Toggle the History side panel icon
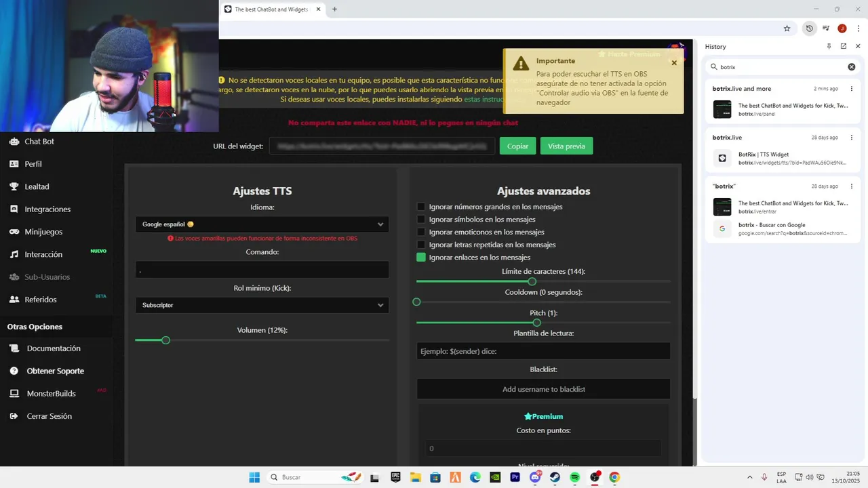The height and width of the screenshot is (488, 868). click(x=809, y=28)
